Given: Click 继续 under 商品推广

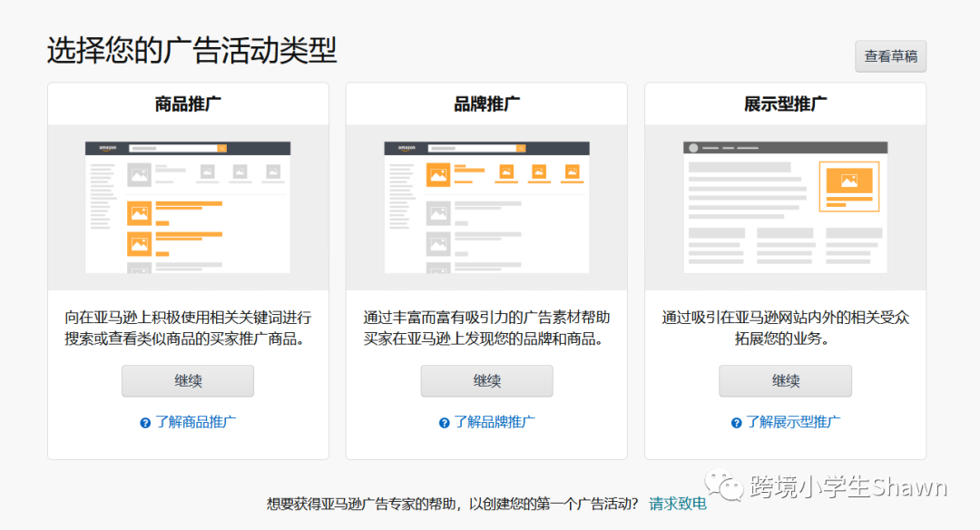Looking at the screenshot, I should 188,380.
